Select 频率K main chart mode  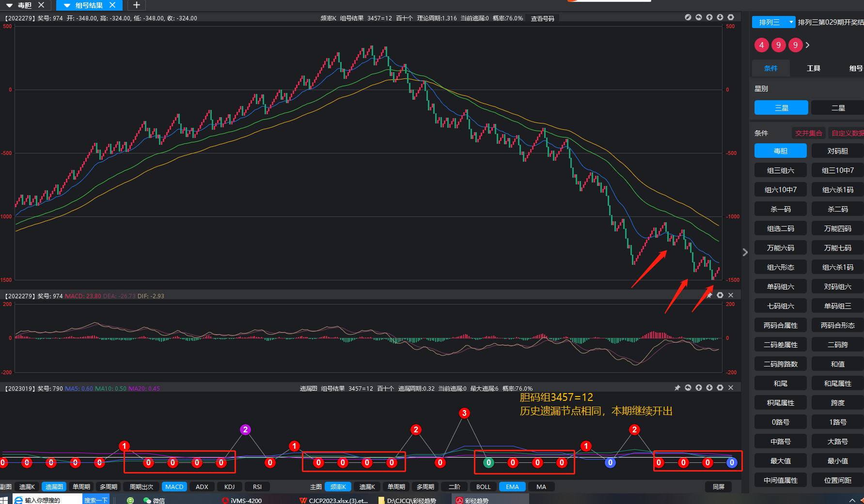pyautogui.click(x=338, y=487)
